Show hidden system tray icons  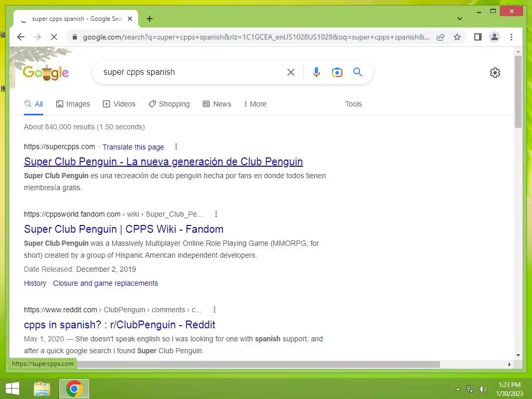pos(458,389)
